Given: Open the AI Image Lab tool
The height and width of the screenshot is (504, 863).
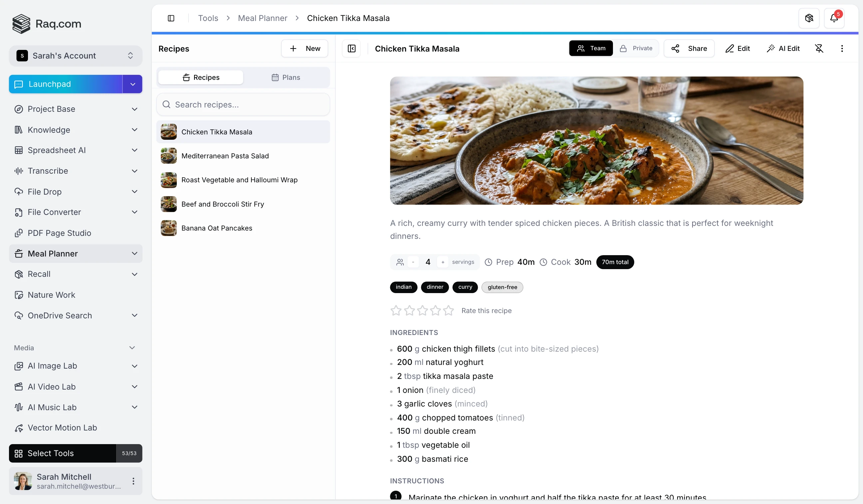Looking at the screenshot, I should click(52, 366).
